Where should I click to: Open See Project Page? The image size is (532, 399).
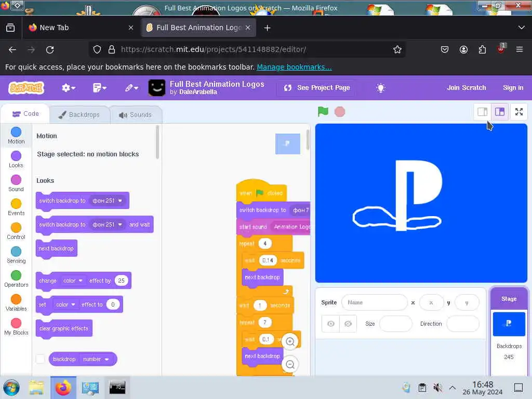[317, 88]
